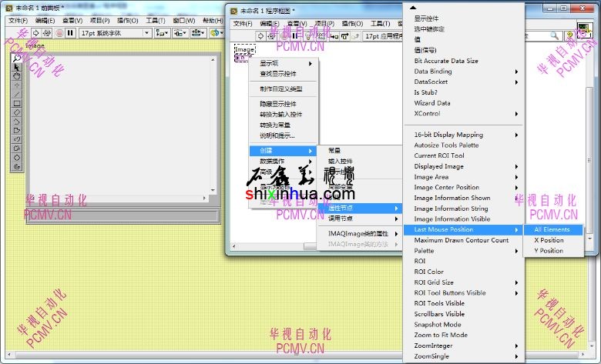Open the 17pt system font dropdown
The width and height of the screenshot is (601, 364).
[x=115, y=33]
